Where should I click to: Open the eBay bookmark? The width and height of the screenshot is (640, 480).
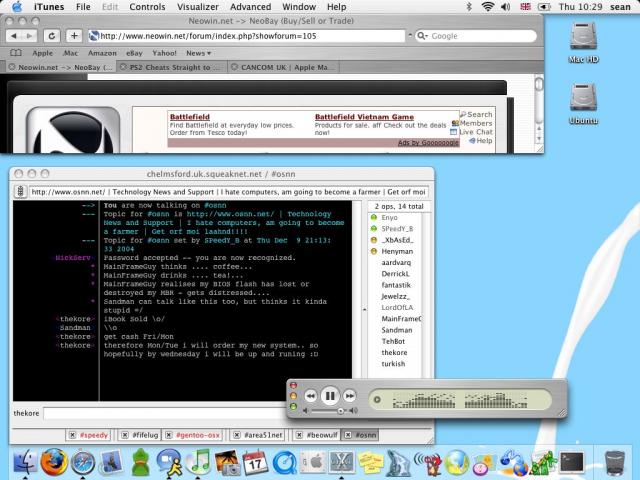pos(134,53)
